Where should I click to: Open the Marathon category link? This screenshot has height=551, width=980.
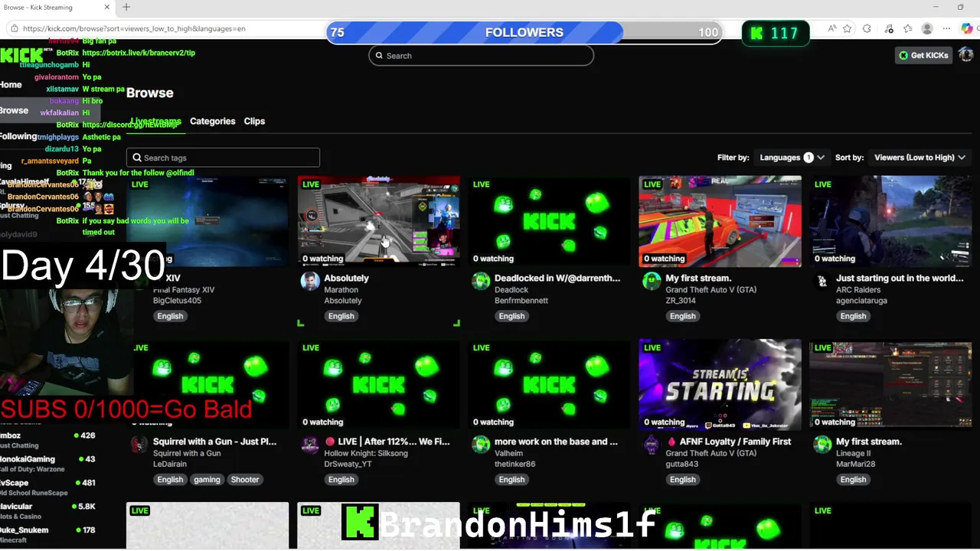pyautogui.click(x=341, y=290)
